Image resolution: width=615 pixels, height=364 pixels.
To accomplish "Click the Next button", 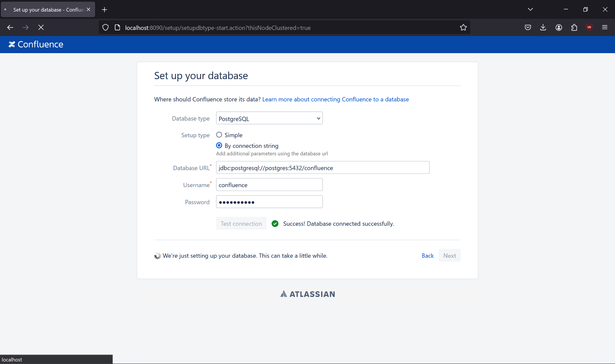I will coord(449,256).
